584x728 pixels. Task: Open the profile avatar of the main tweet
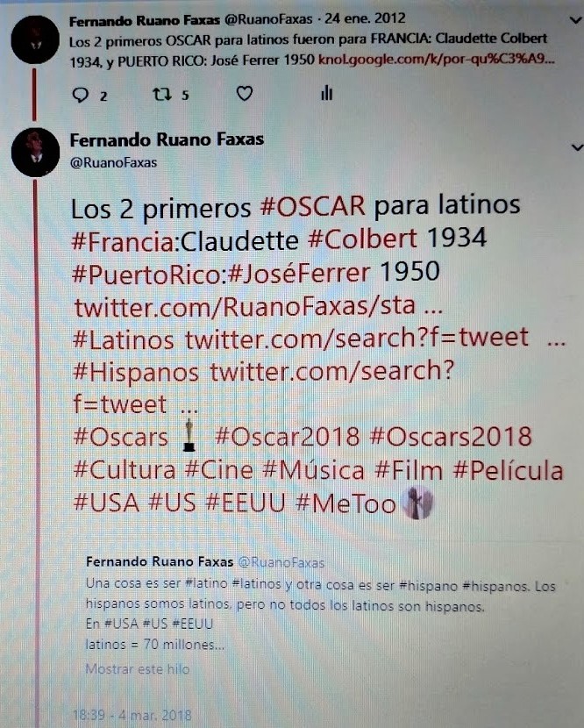35,152
